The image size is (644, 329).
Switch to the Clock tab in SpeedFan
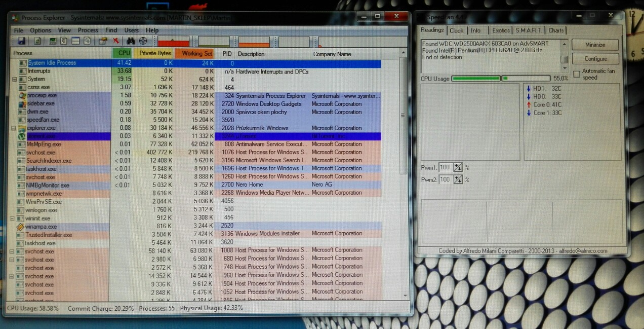pos(457,30)
